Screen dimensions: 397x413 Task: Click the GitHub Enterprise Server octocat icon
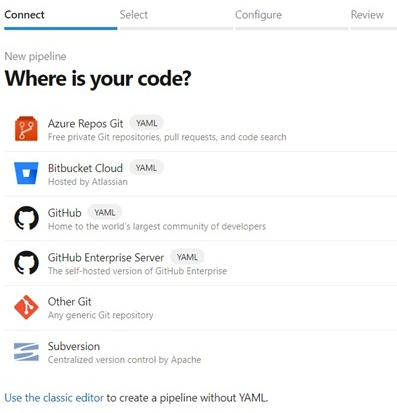(26, 262)
